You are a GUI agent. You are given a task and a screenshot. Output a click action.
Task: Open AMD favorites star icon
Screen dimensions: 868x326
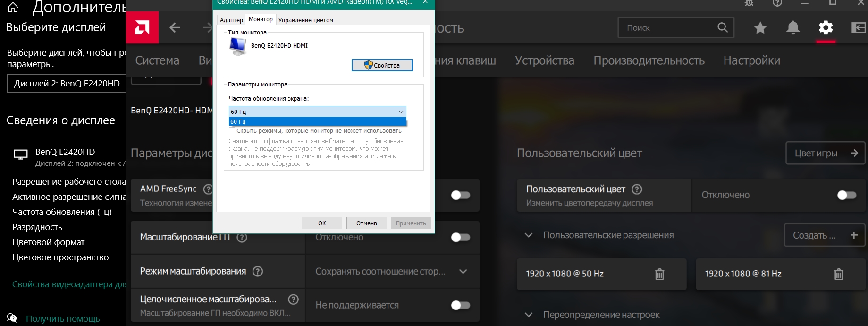click(x=760, y=28)
